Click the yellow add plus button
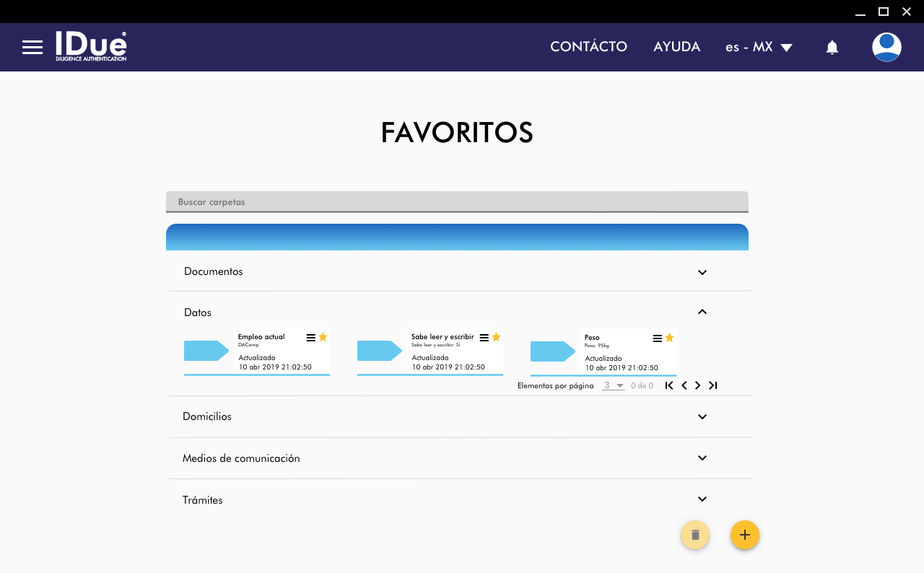Image resolution: width=924 pixels, height=573 pixels. 745,535
